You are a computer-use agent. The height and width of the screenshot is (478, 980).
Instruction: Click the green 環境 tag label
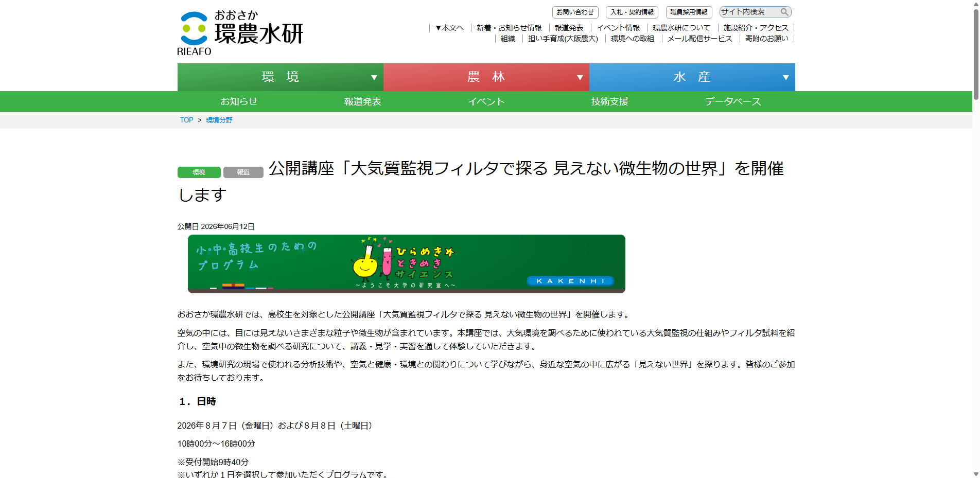199,172
